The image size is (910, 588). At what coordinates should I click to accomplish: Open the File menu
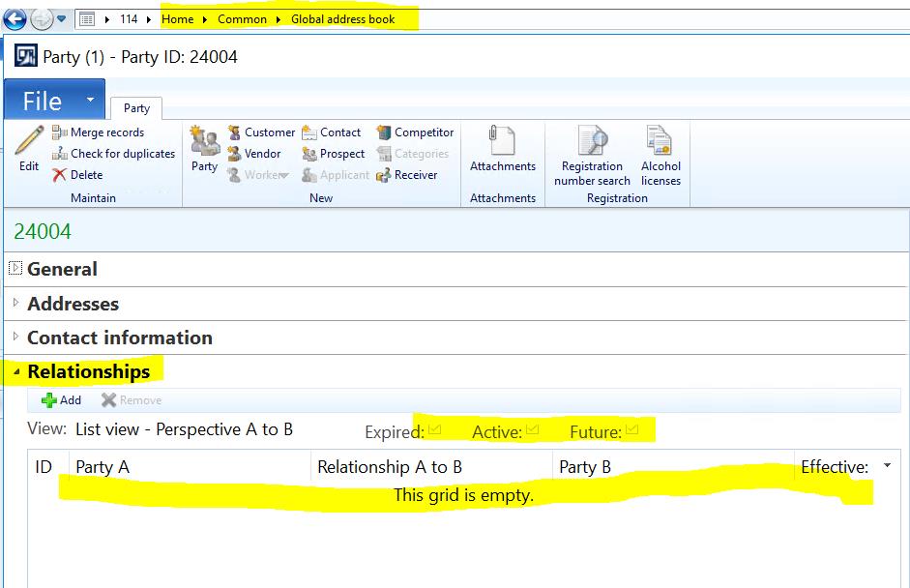coord(44,100)
